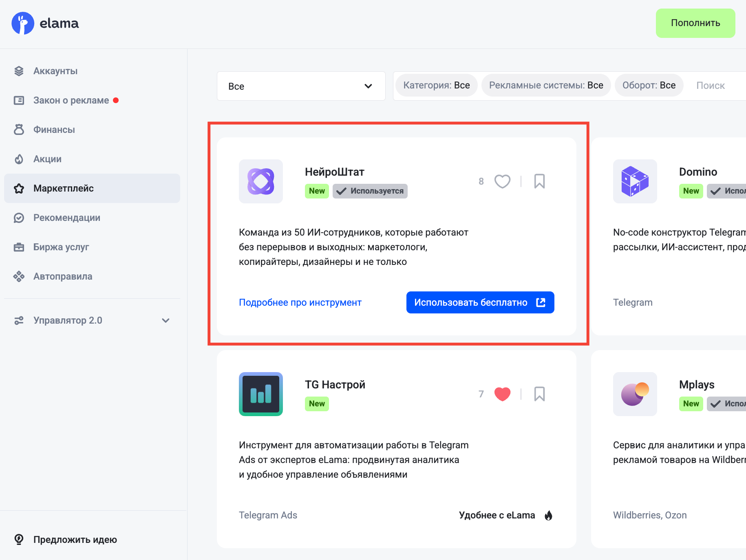
Task: Open Рекламные системы: Все filter
Action: tap(546, 86)
